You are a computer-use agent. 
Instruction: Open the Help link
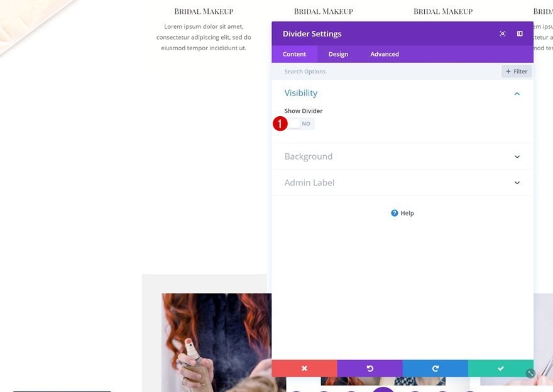click(x=407, y=213)
